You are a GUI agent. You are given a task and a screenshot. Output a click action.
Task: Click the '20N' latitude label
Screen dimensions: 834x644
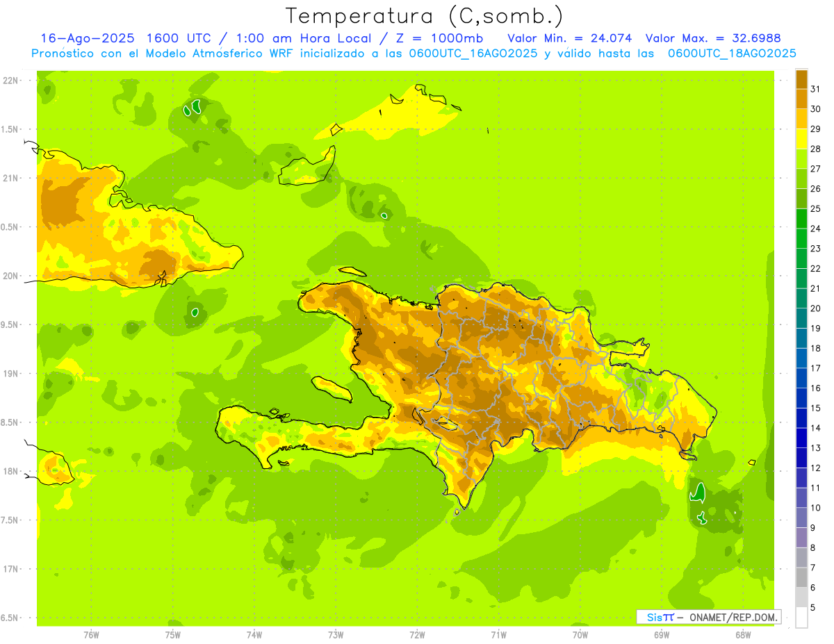10,276
